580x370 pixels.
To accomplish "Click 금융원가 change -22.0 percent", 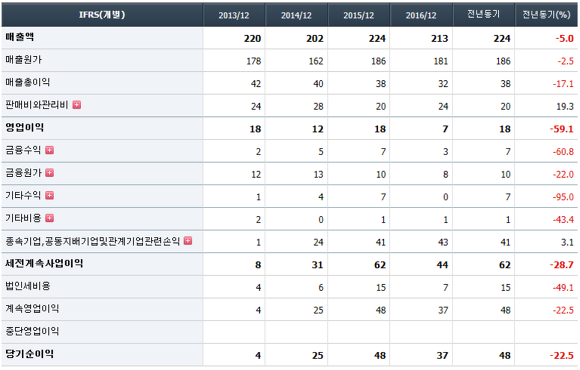I will pyautogui.click(x=563, y=174).
